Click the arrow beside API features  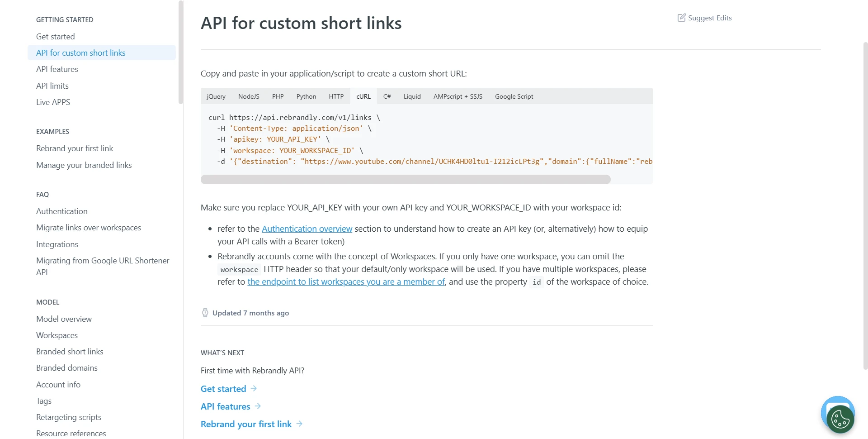click(x=257, y=406)
